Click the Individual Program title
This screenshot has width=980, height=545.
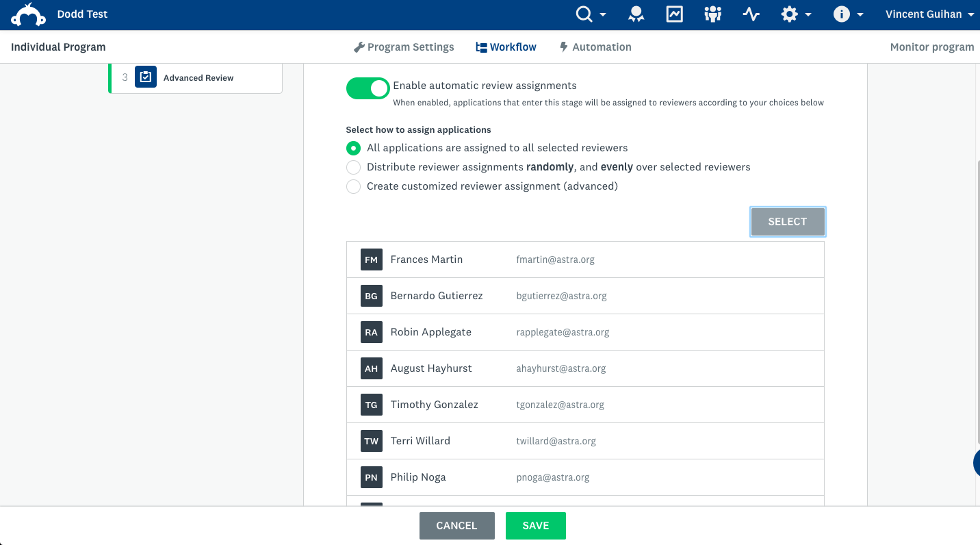pyautogui.click(x=58, y=47)
